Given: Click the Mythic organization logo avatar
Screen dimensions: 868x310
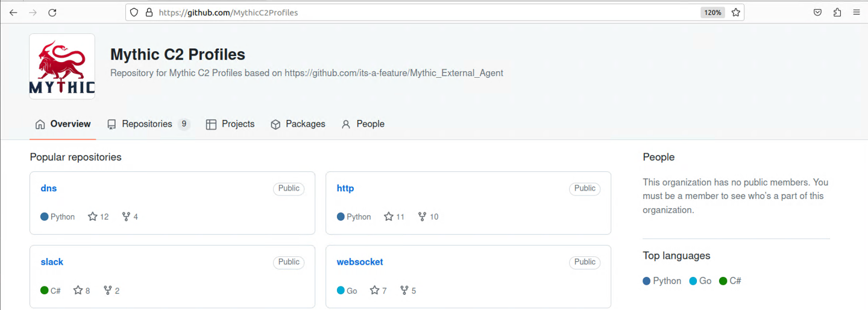Looking at the screenshot, I should [62, 66].
